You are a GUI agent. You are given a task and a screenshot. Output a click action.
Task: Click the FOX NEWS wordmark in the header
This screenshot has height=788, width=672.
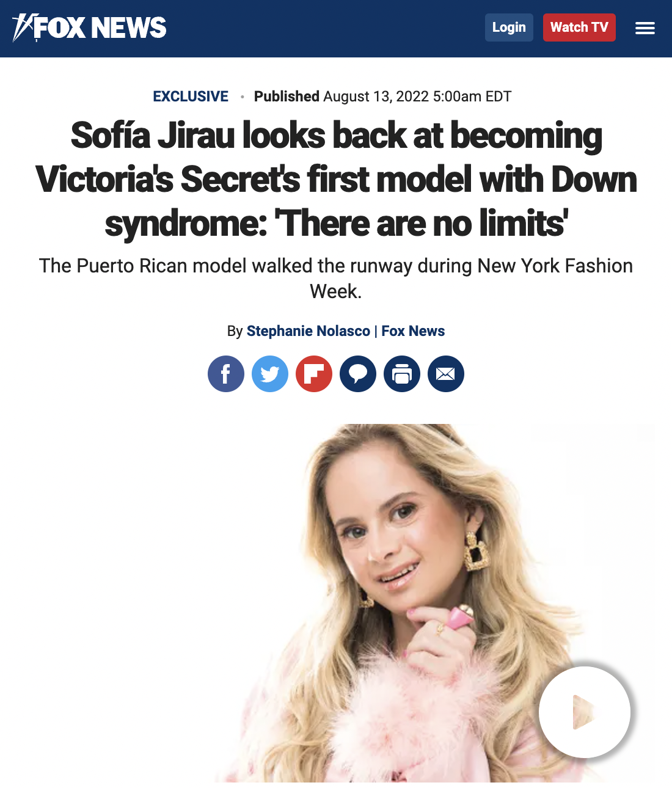(100, 27)
